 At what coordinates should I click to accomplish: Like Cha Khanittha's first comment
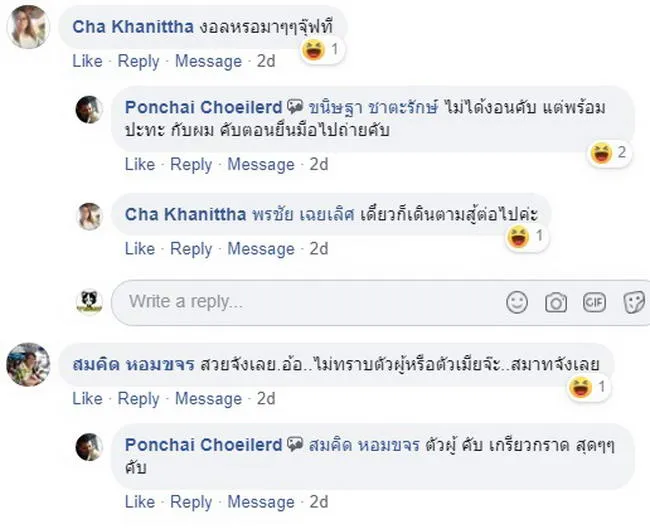[87, 61]
